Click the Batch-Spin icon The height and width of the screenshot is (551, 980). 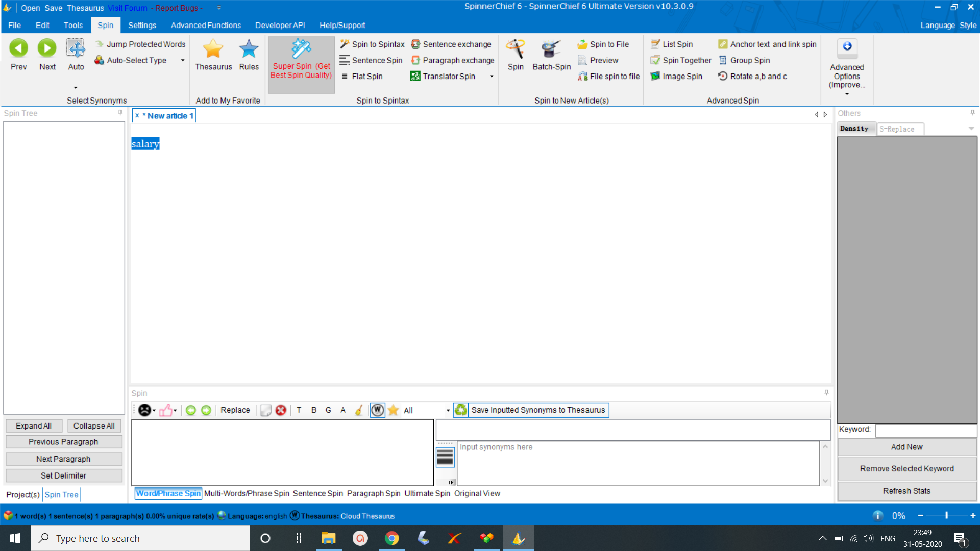pos(551,49)
